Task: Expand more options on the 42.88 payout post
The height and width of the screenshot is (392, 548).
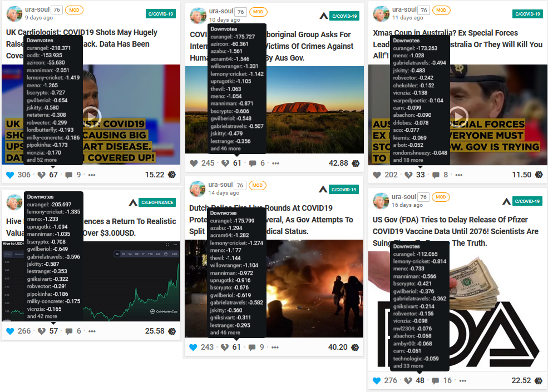Action: [276, 163]
